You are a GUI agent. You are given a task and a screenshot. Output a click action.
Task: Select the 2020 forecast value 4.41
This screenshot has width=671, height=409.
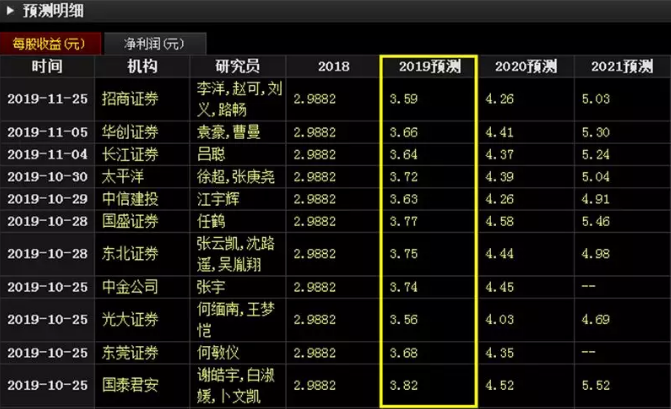click(x=499, y=132)
